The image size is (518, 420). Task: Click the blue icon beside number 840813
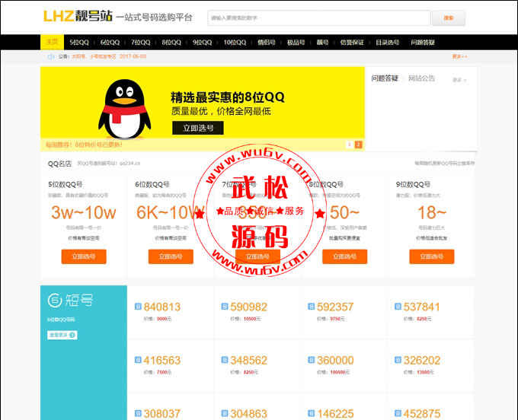point(138,307)
